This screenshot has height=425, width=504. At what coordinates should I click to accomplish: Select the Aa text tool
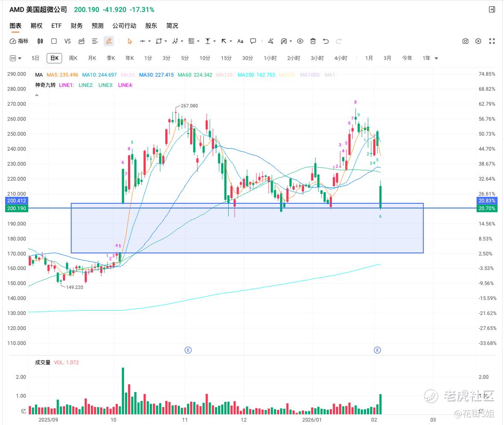pos(240,41)
